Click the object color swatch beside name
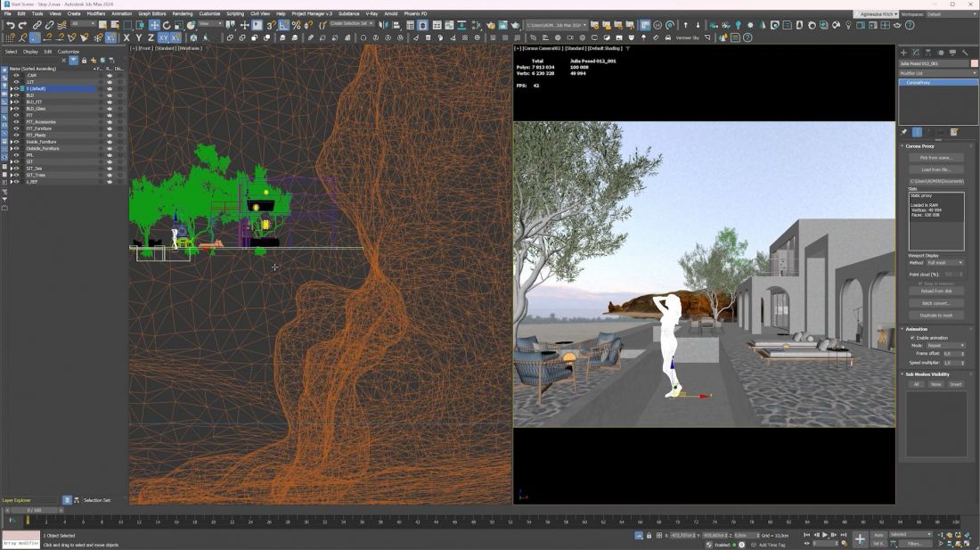This screenshot has height=550, width=980. click(x=974, y=63)
